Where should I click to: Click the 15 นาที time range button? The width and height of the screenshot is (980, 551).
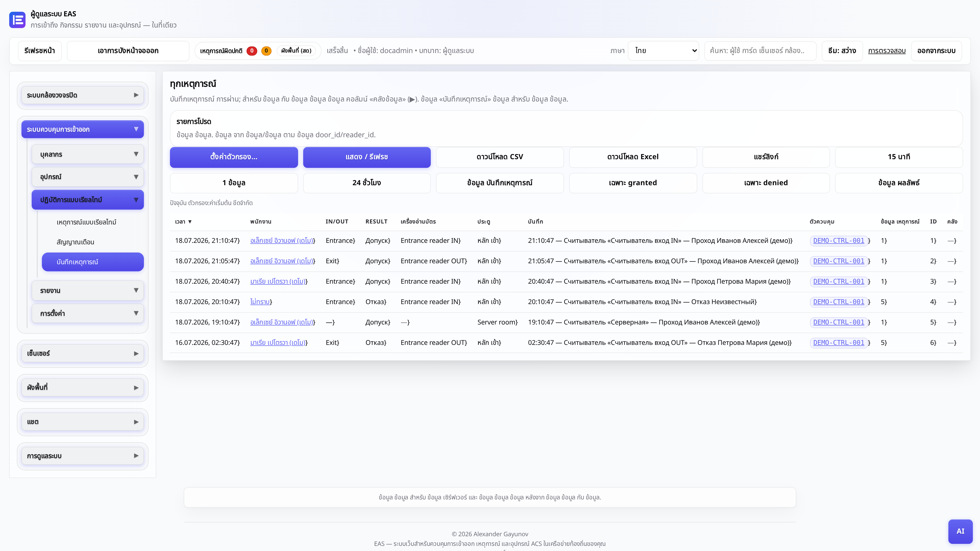[899, 157]
